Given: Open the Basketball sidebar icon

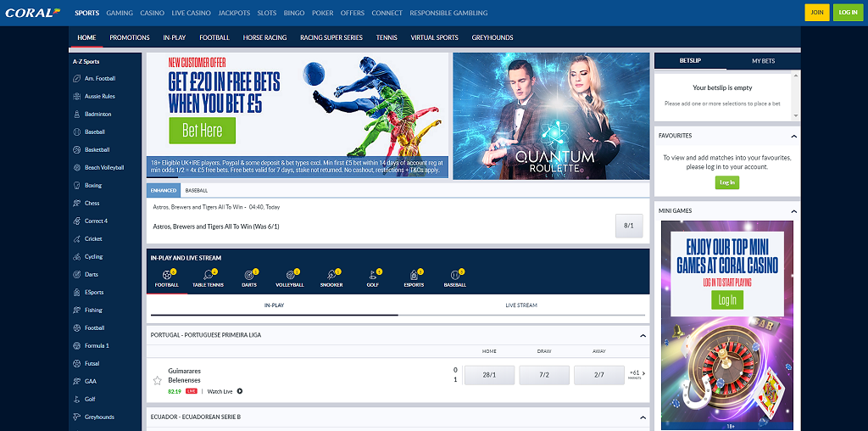Looking at the screenshot, I should [x=77, y=149].
